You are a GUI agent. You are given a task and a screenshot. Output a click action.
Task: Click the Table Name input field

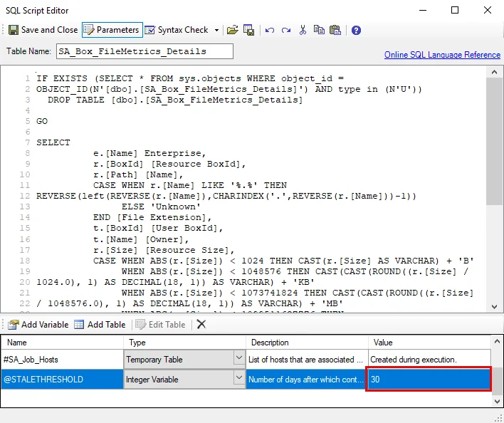(145, 51)
